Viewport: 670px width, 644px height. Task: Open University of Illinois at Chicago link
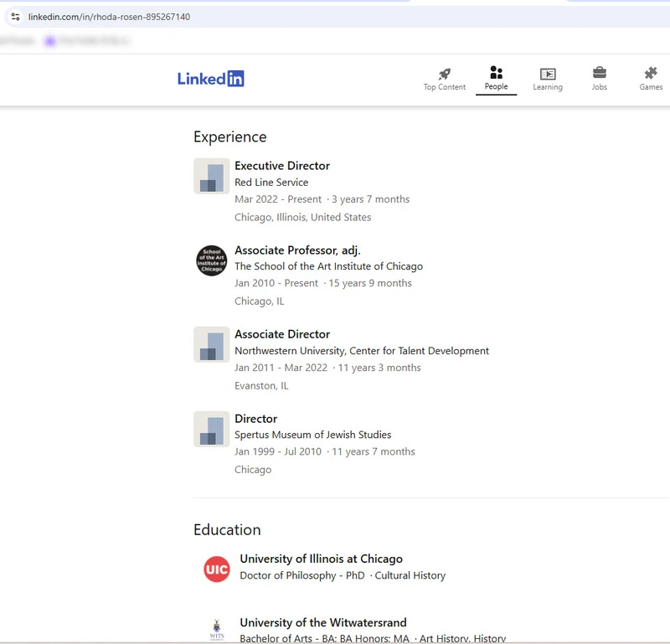click(322, 559)
